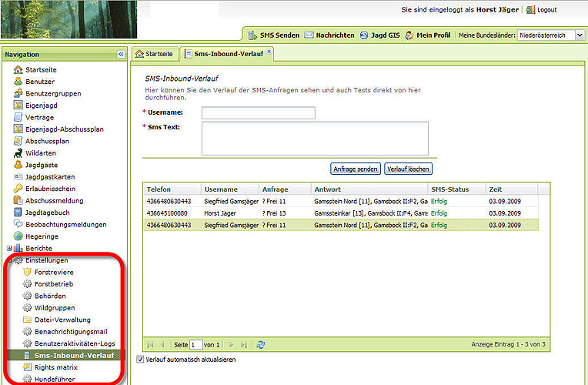The width and height of the screenshot is (588, 385).
Task: Open the Meine Bundesländer dropdown
Action: (580, 35)
